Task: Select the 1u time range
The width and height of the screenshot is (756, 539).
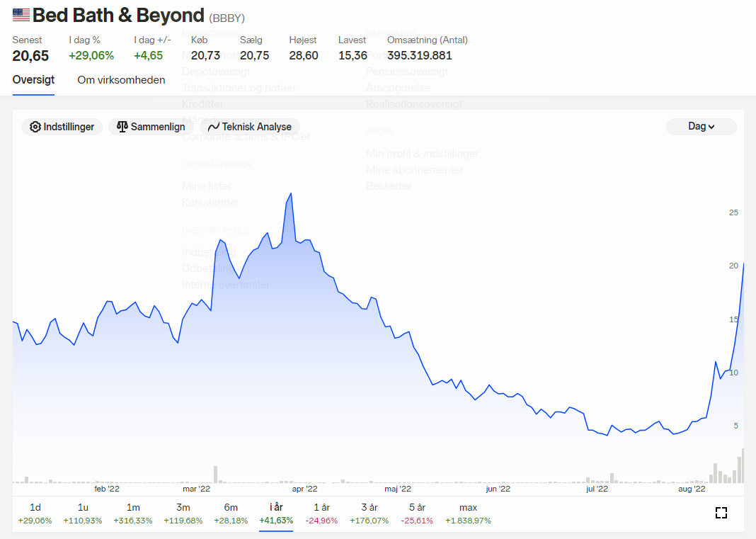Action: pyautogui.click(x=83, y=514)
